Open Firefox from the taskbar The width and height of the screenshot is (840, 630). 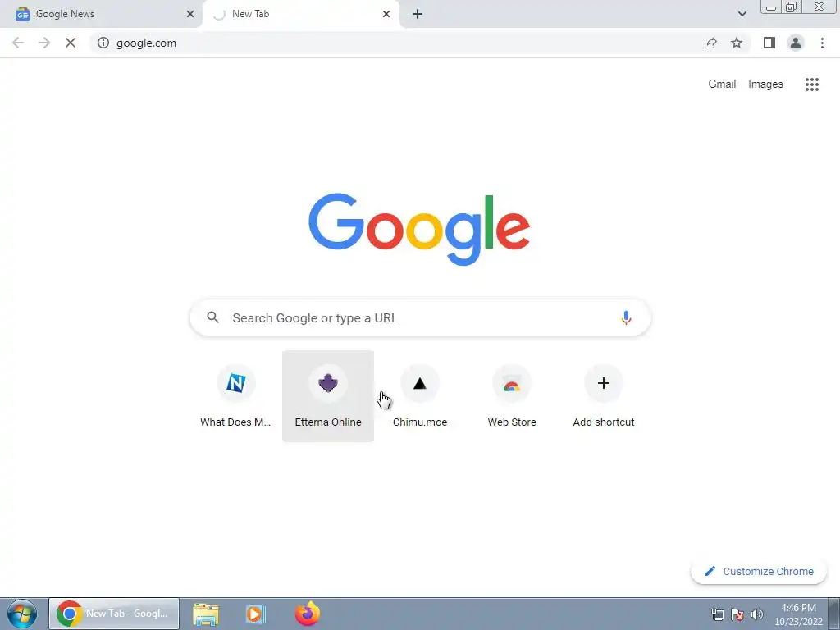click(x=308, y=614)
